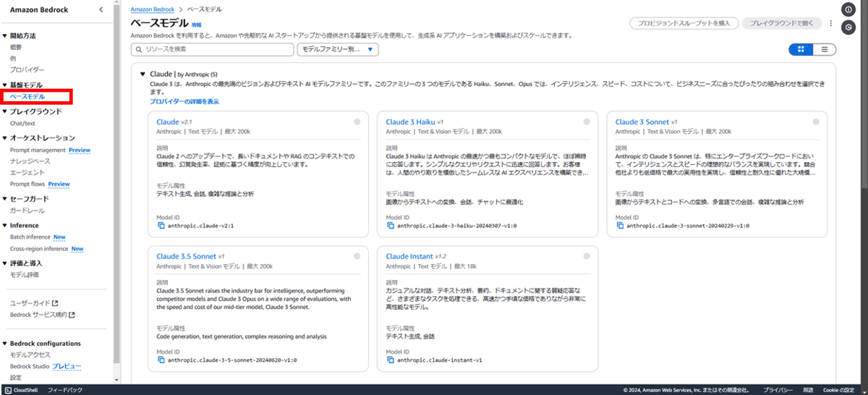Collapse the Claude by Anthropic section
This screenshot has height=395, width=868.
click(x=142, y=74)
